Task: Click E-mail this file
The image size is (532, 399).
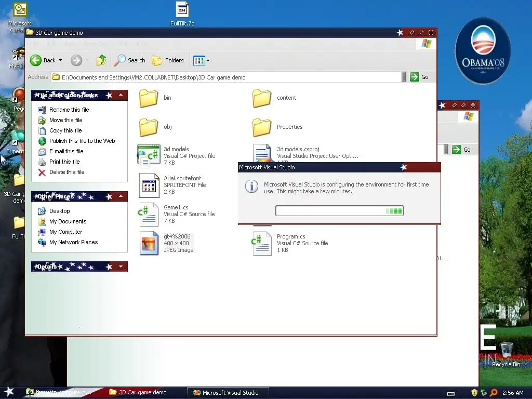Action: [x=66, y=151]
